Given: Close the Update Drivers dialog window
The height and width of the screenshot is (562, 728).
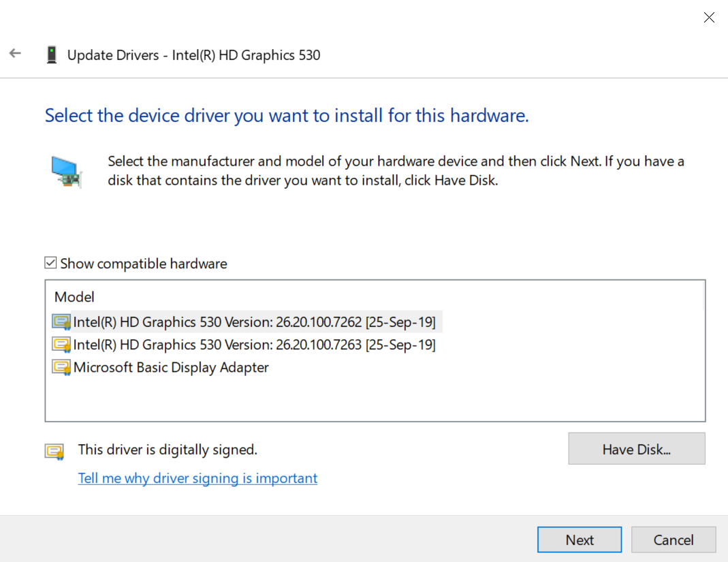Looking at the screenshot, I should point(709,18).
